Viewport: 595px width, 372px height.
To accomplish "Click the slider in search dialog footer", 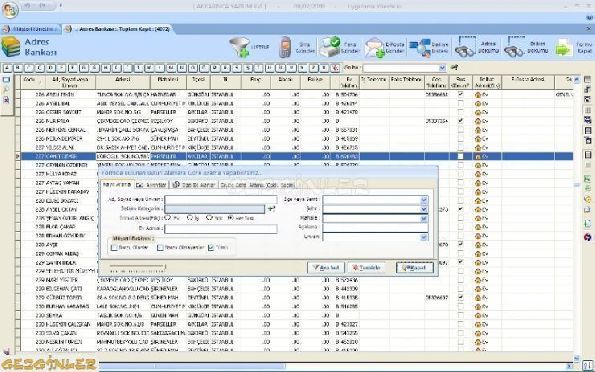I will tap(137, 267).
